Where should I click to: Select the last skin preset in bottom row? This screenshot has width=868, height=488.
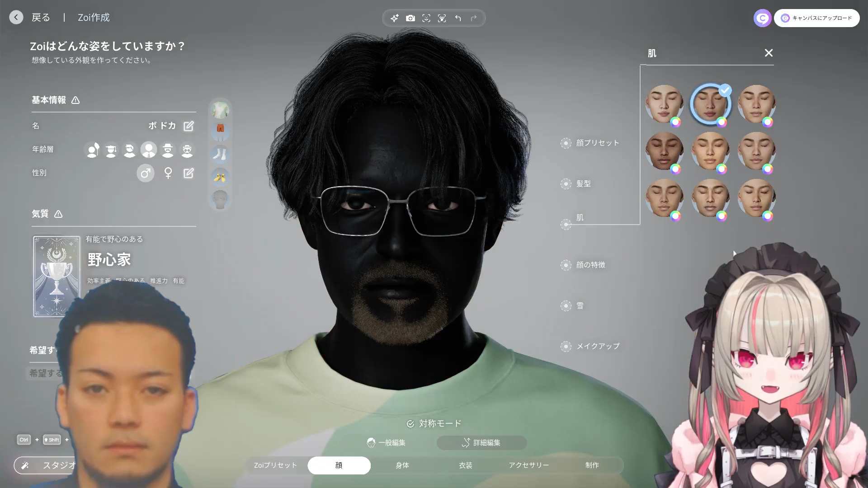756,198
